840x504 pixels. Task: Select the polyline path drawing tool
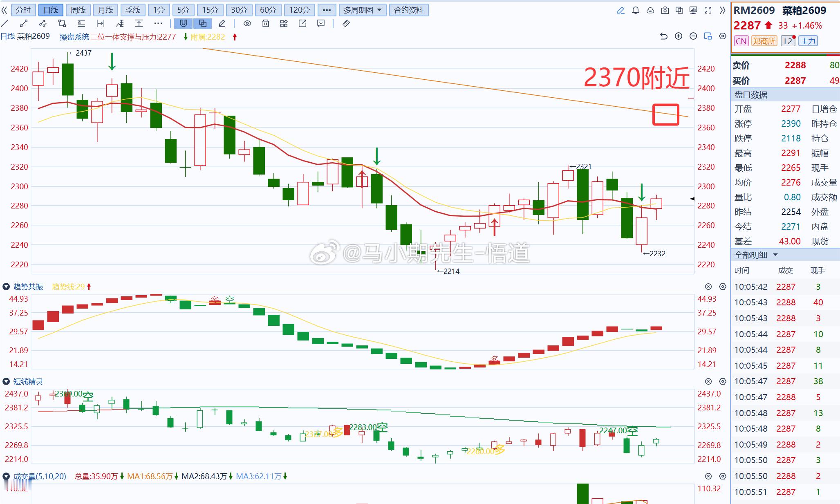[x=43, y=23]
